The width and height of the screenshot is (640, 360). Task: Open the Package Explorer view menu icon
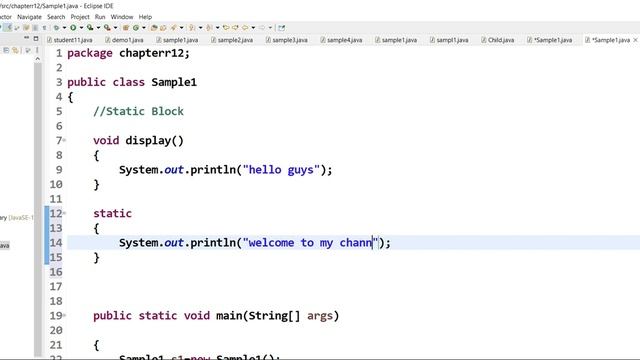tap(37, 50)
